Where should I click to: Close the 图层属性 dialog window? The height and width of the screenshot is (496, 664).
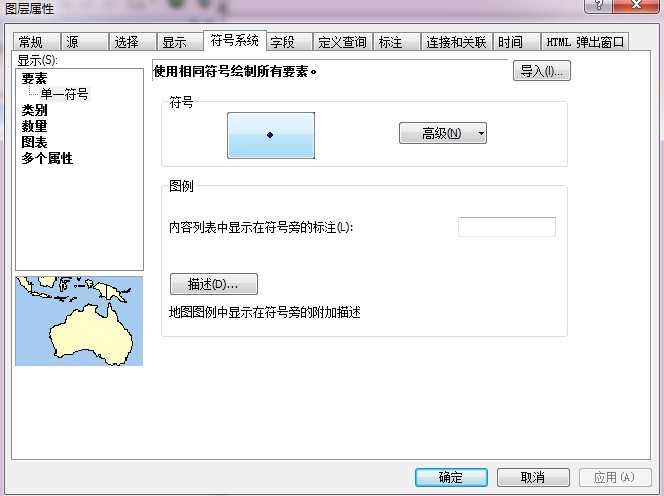point(636,6)
